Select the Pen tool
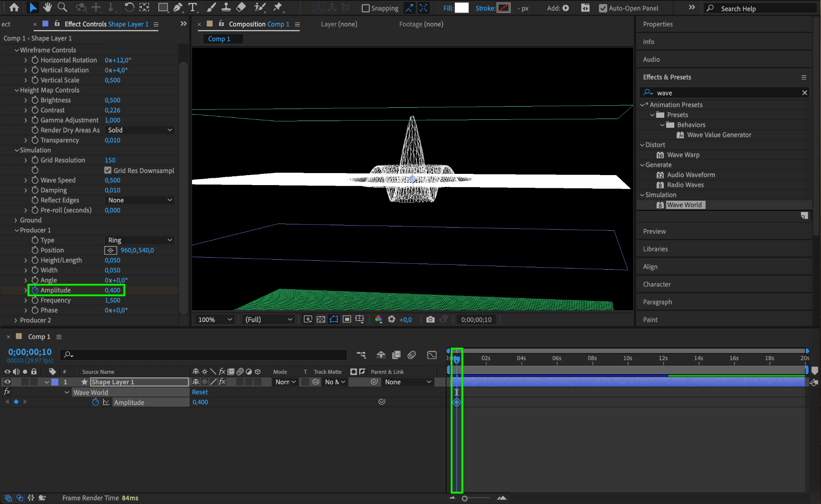Screen dimensions: 821x504 [x=178, y=7]
